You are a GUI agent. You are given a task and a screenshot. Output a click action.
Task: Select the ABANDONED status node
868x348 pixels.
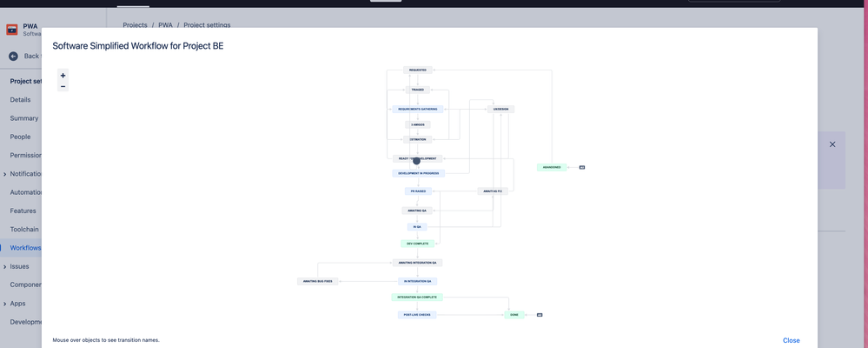click(552, 167)
